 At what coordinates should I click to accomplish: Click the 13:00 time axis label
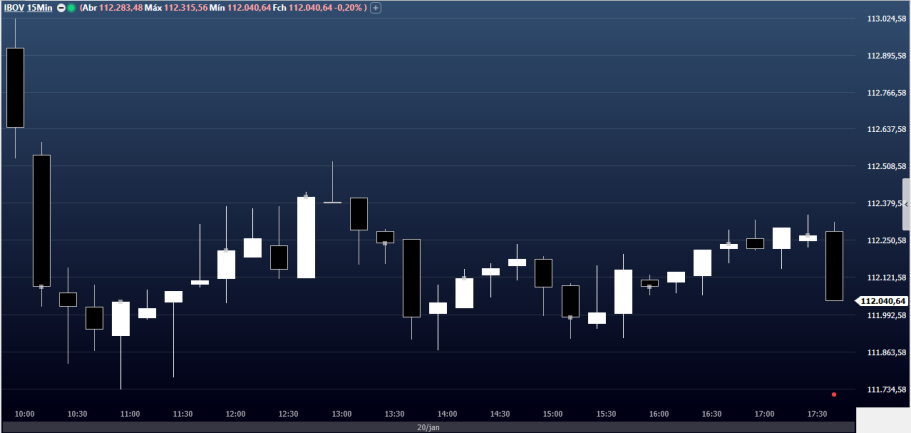[341, 413]
